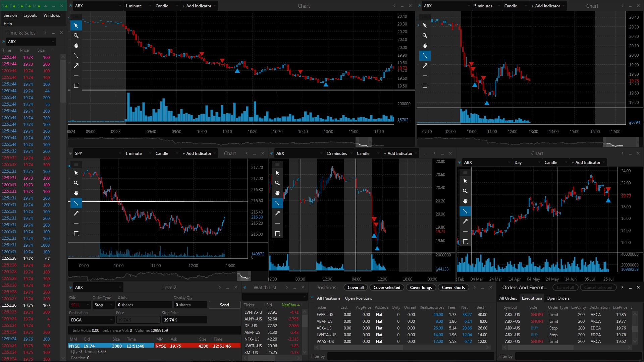Click Cover longs button
Screen dimensions: 644x362
[x=421, y=288]
